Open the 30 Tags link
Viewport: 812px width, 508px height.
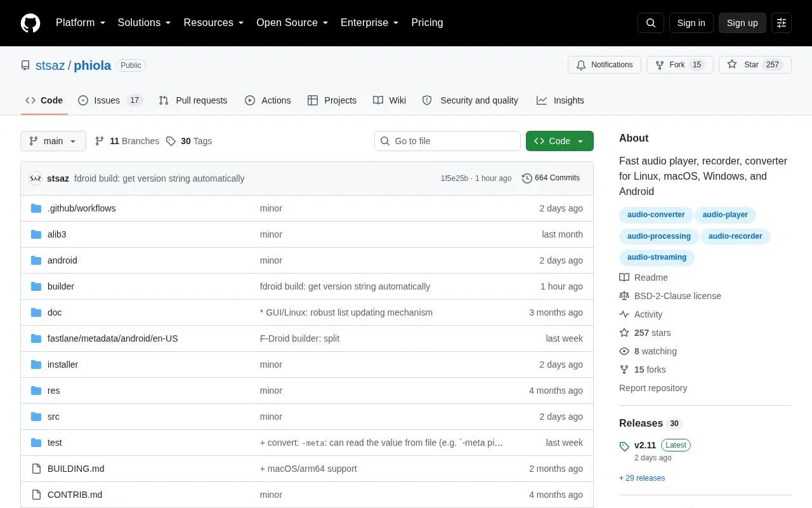pos(189,141)
